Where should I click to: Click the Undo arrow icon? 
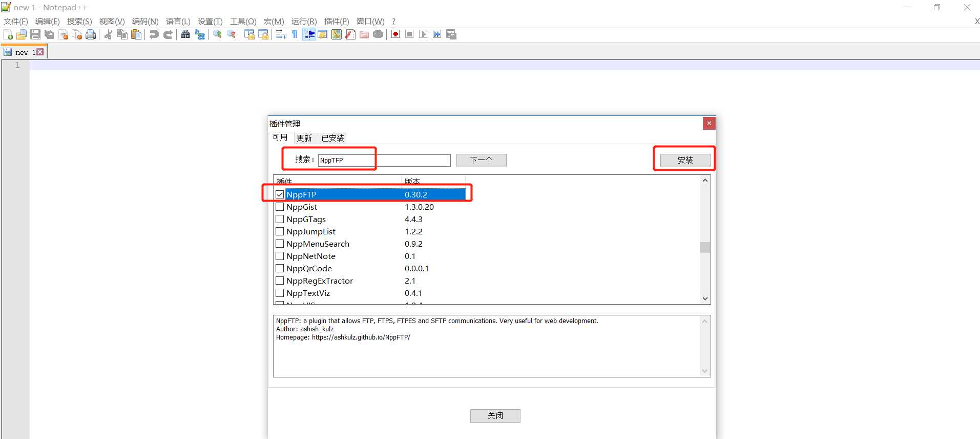[154, 34]
